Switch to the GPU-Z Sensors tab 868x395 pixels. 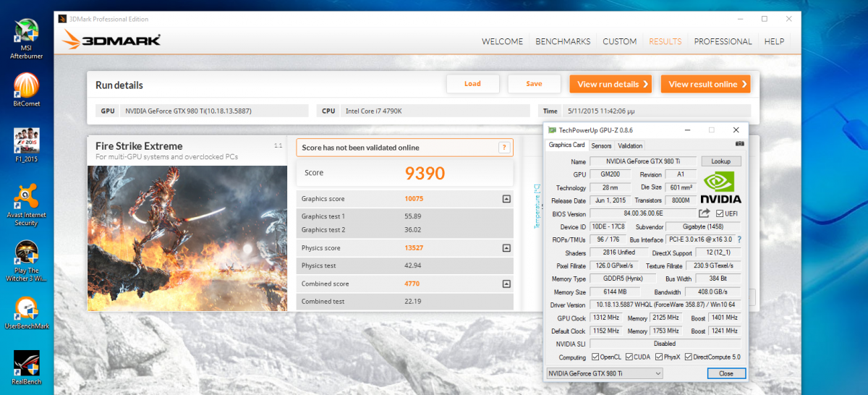tap(601, 145)
